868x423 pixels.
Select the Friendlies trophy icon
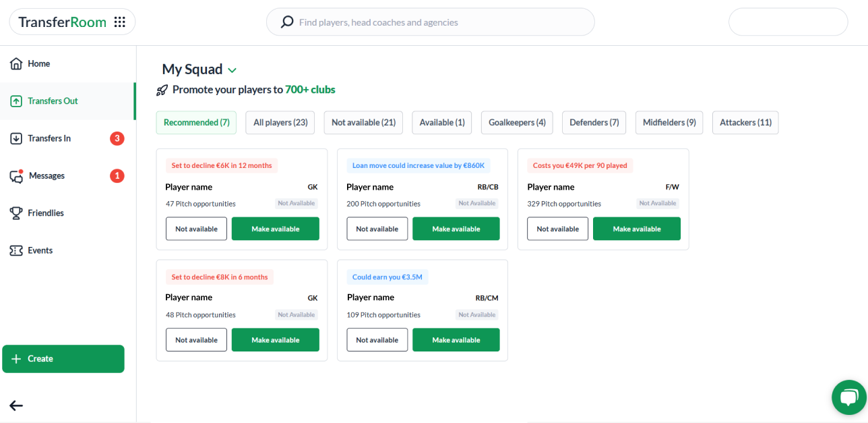(x=15, y=213)
